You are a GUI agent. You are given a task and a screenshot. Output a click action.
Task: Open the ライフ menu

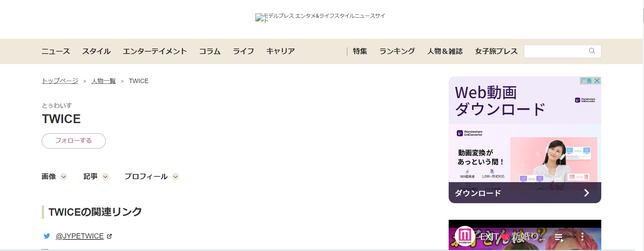tap(243, 51)
